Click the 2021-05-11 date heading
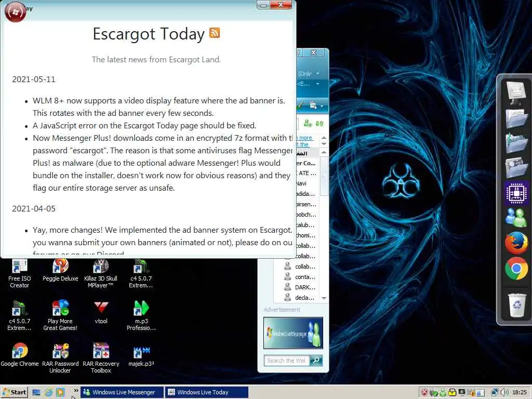Viewport: 532px width, 399px height. (34, 79)
